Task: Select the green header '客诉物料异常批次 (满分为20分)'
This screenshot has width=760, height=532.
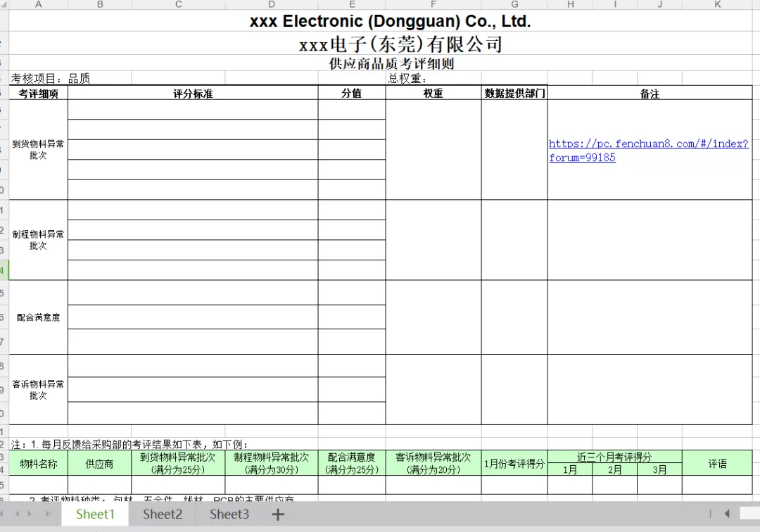Action: [x=433, y=464]
